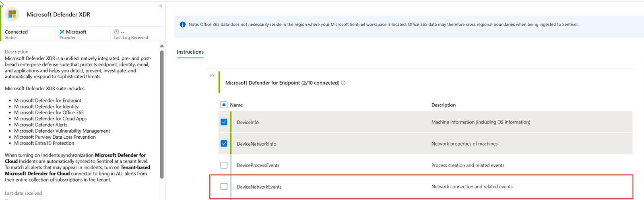Click the Microsoft Defender XDR logo icon
The height and width of the screenshot is (200, 644).
pyautogui.click(x=12, y=14)
